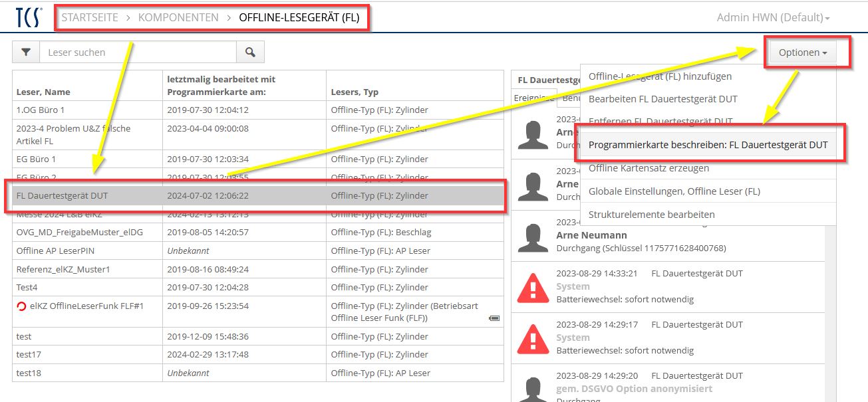Click warning triangle for 14:29:17 battery event
The image size is (868, 402).
tap(533, 338)
